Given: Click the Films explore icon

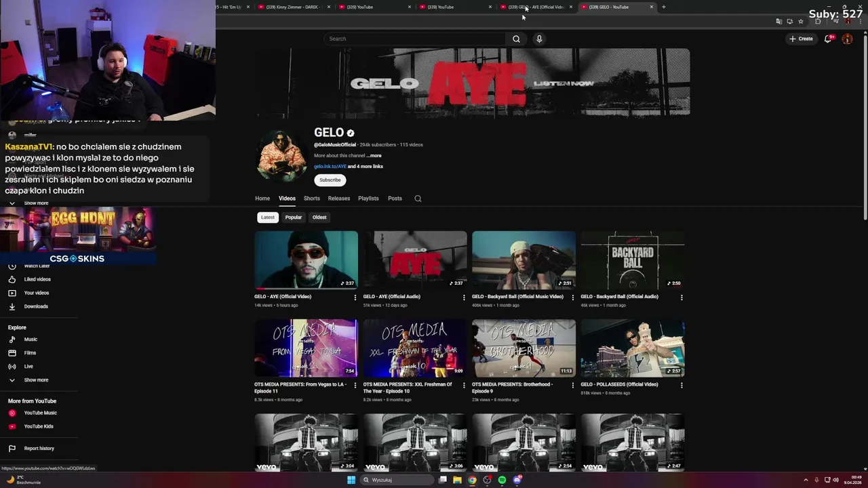Looking at the screenshot, I should coord(12,353).
